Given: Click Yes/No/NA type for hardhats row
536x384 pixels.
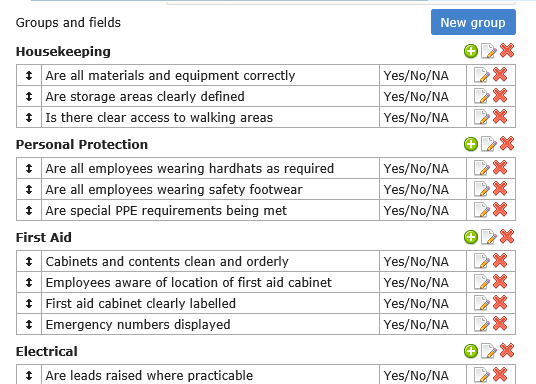Looking at the screenshot, I should tap(416, 168).
